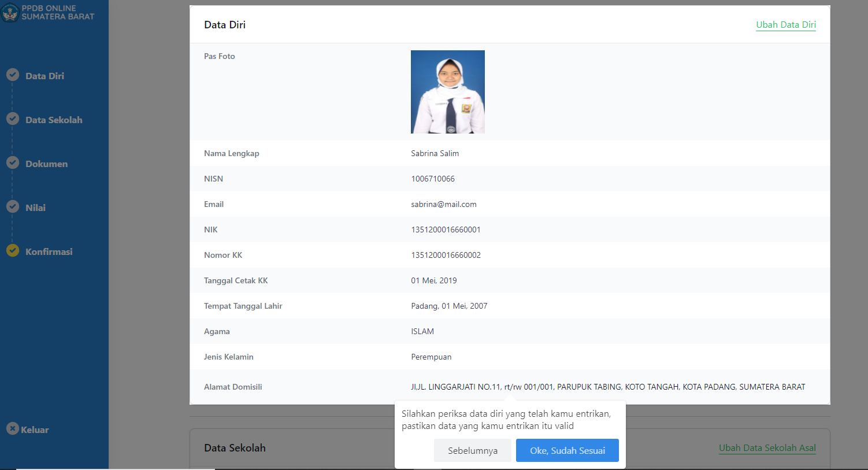Click the Data Sekolah section heading
Viewport: 868px width, 470px height.
click(235, 448)
